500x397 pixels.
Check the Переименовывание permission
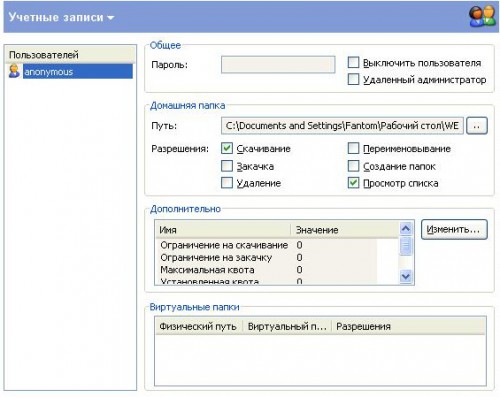[x=353, y=148]
